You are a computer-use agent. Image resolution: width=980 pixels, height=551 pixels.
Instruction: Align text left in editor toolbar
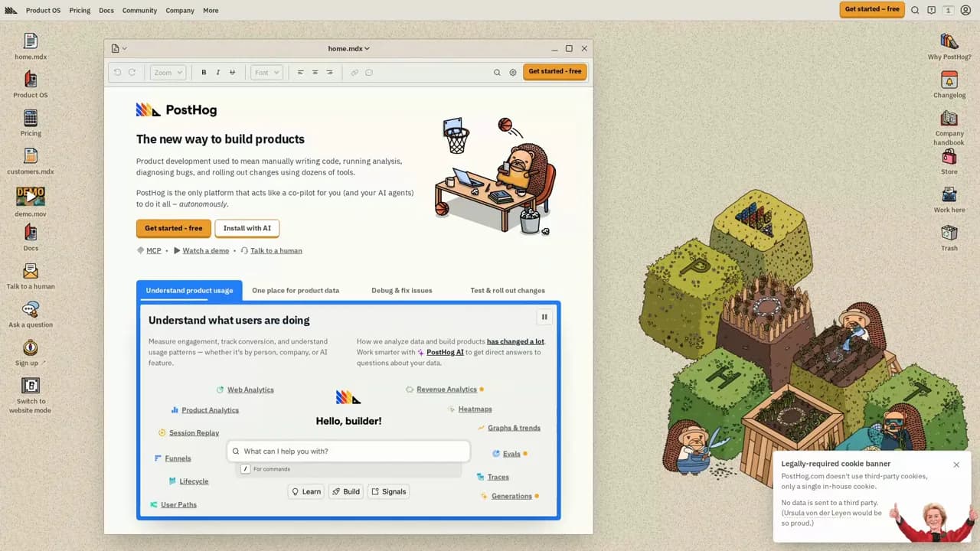(300, 73)
